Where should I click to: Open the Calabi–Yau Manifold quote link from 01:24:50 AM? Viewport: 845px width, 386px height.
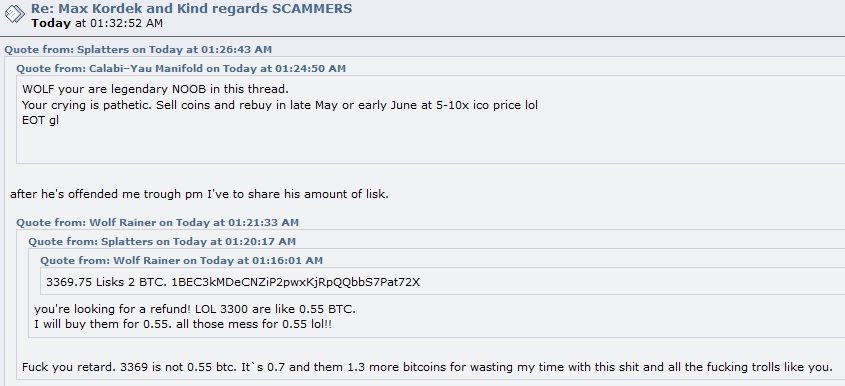click(181, 68)
